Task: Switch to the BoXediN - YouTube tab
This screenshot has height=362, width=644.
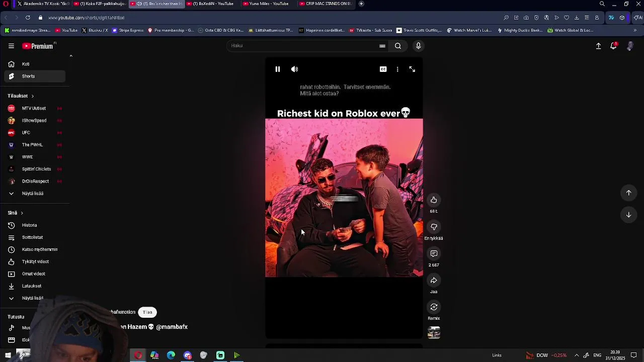Action: point(214,4)
